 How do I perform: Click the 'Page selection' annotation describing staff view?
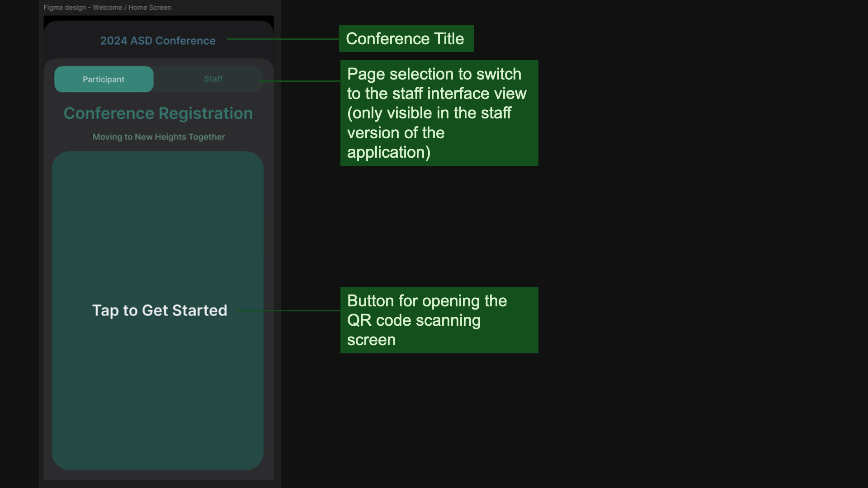[x=439, y=113]
